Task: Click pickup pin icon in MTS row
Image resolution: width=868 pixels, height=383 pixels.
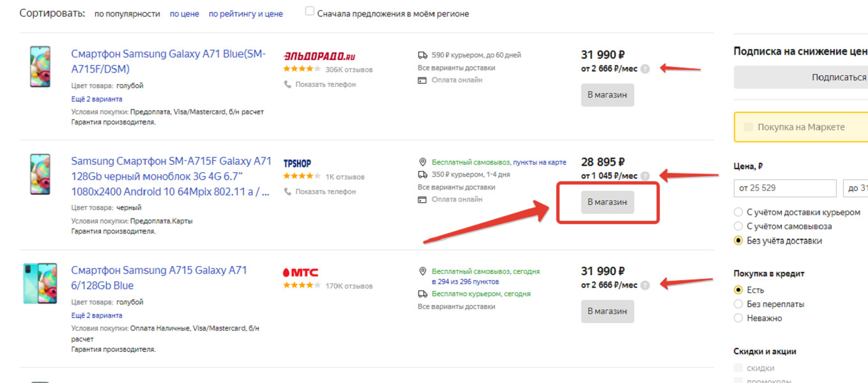Action: point(422,271)
